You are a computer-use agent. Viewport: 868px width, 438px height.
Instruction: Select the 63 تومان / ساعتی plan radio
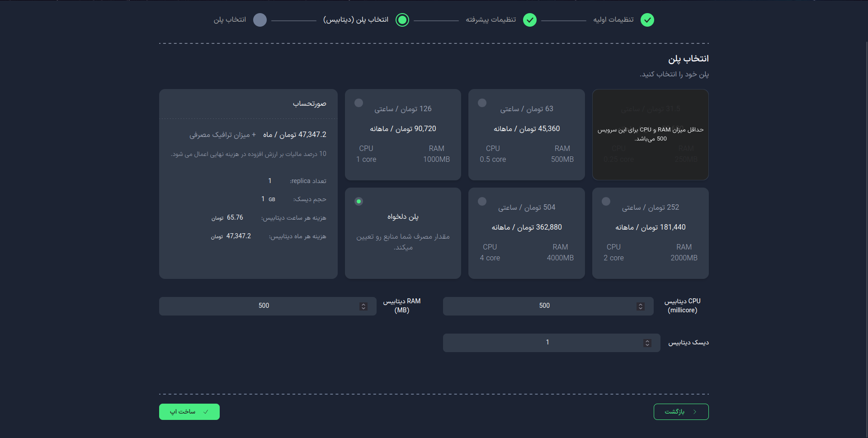pyautogui.click(x=482, y=103)
